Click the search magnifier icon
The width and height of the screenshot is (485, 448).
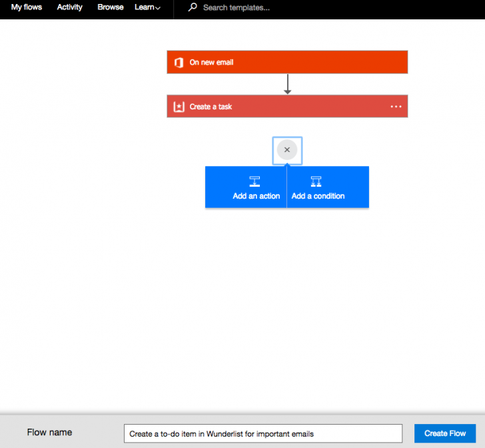point(193,7)
